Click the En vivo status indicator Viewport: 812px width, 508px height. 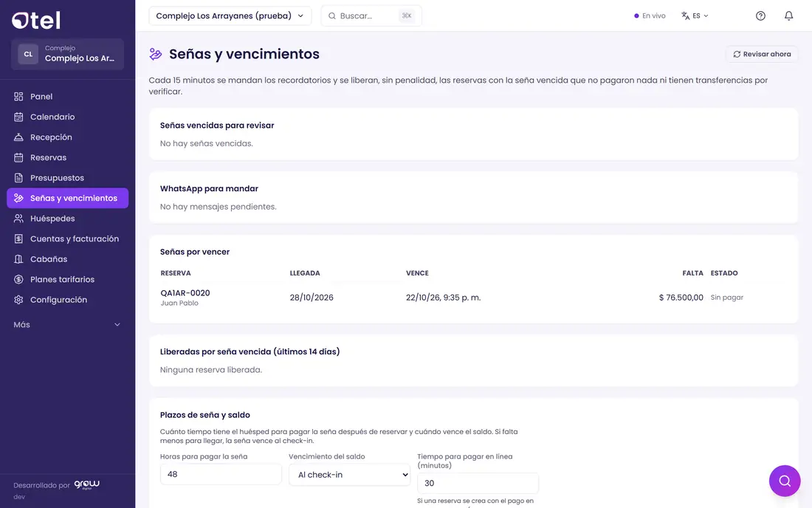coord(650,16)
